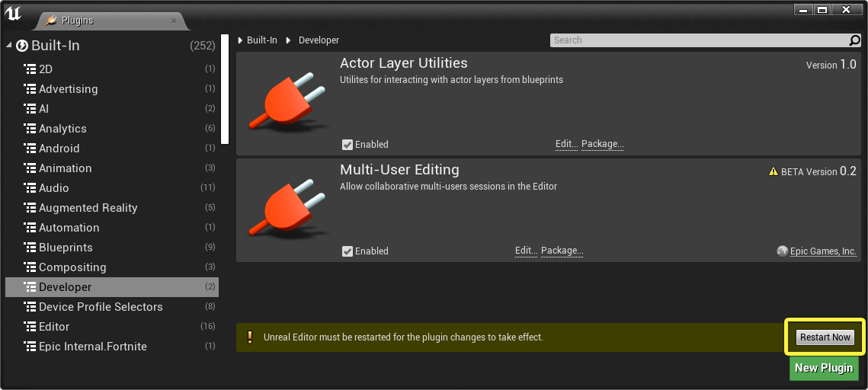The image size is (868, 390).
Task: Click the Editor (16) count
Action: pyautogui.click(x=207, y=327)
